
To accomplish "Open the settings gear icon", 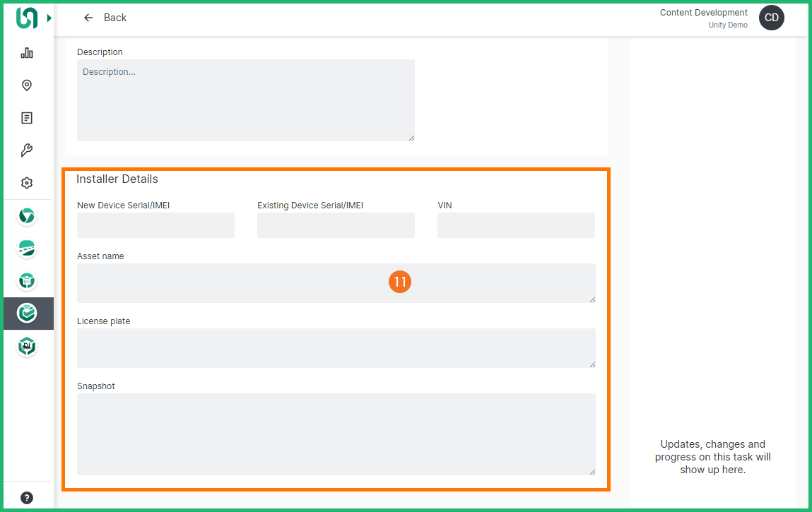I will pos(27,183).
